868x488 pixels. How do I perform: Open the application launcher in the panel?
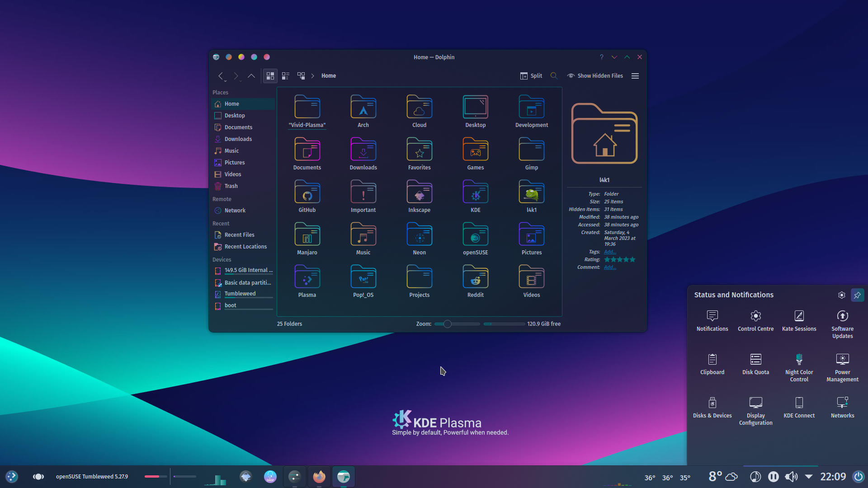pyautogui.click(x=12, y=477)
